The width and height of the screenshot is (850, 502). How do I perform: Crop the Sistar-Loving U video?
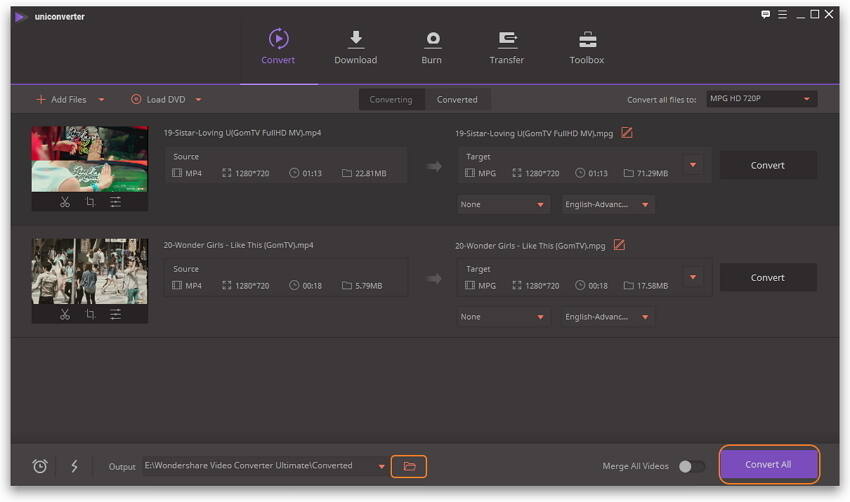(90, 202)
